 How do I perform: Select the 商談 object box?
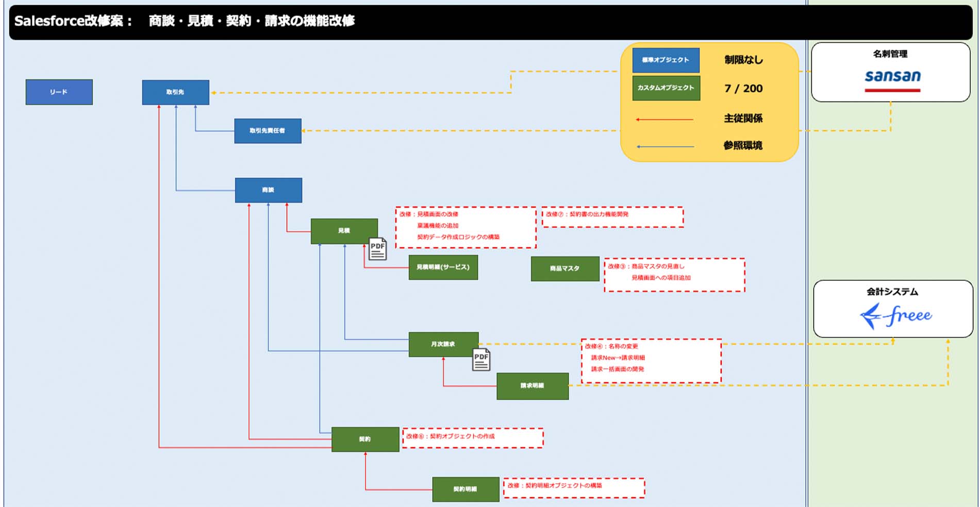click(269, 190)
